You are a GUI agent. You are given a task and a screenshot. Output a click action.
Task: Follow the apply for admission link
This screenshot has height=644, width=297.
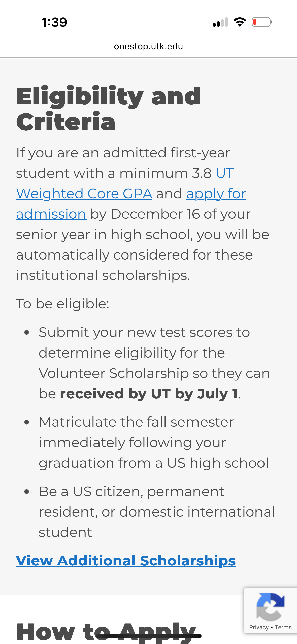click(x=216, y=194)
